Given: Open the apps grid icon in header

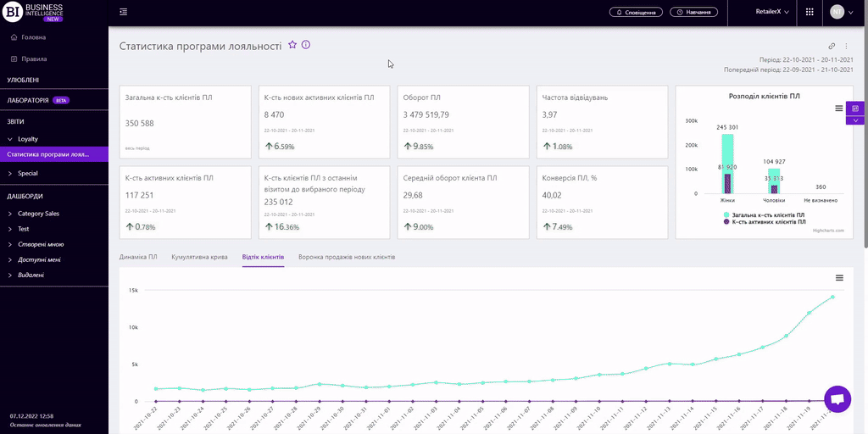Looking at the screenshot, I should pos(810,12).
